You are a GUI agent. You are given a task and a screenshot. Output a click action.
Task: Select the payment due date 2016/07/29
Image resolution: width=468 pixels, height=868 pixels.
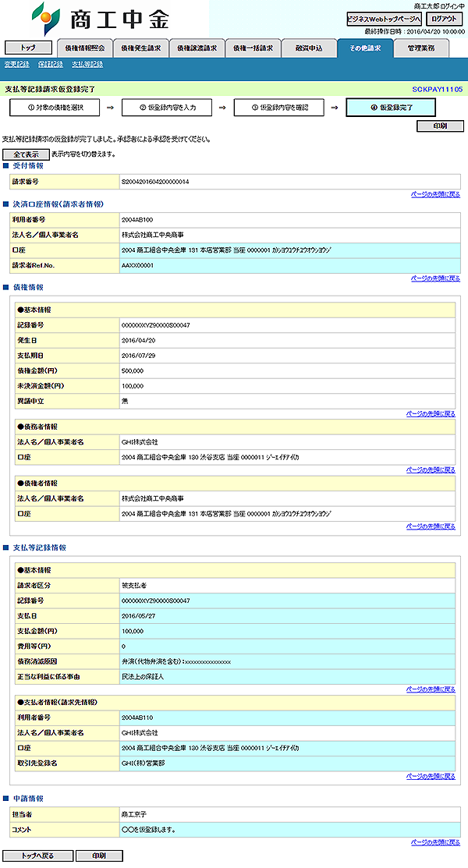pyautogui.click(x=139, y=356)
